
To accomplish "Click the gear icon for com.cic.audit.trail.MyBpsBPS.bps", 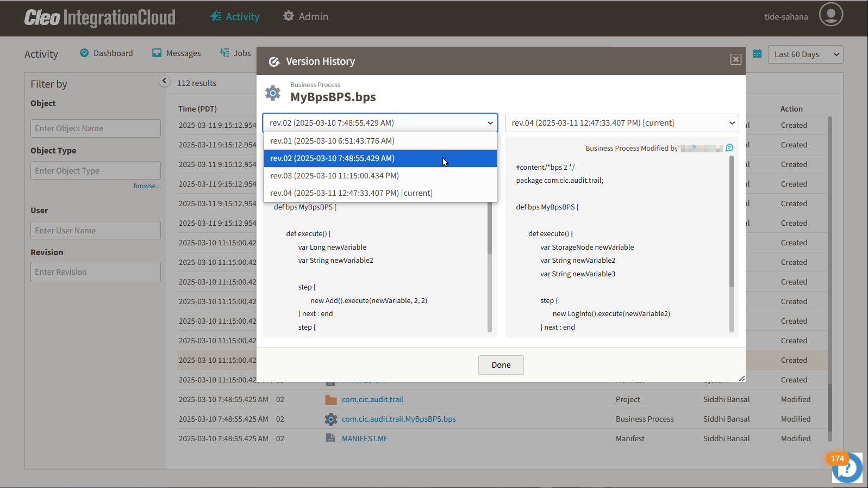I will click(331, 419).
